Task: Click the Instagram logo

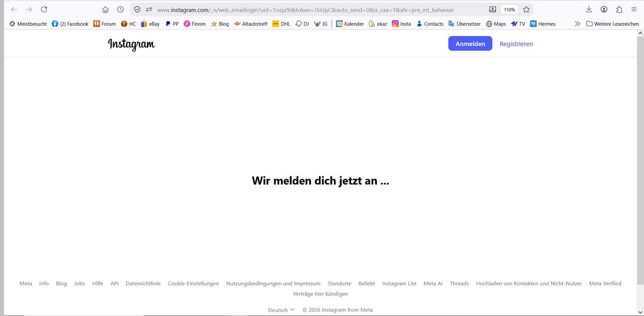Action: 131,44
